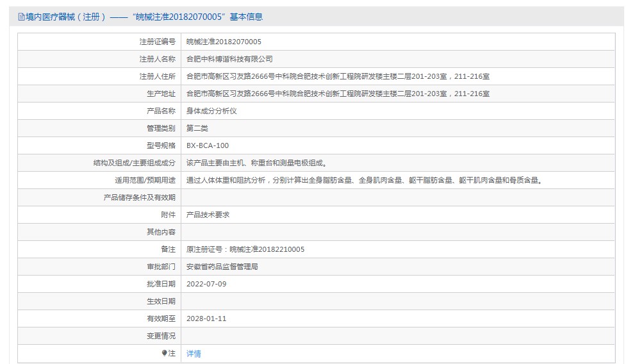
Task: Select model spec BX-BCA-100
Action: (x=208, y=145)
